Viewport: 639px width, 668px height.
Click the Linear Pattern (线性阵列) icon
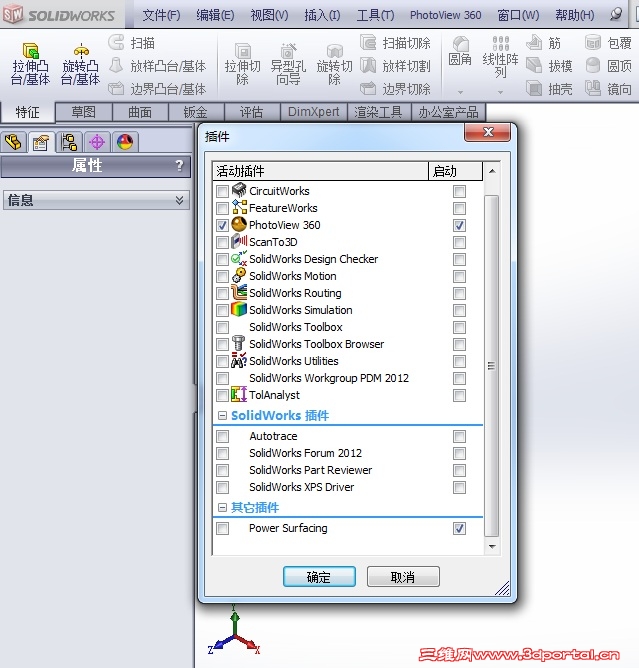point(501,57)
